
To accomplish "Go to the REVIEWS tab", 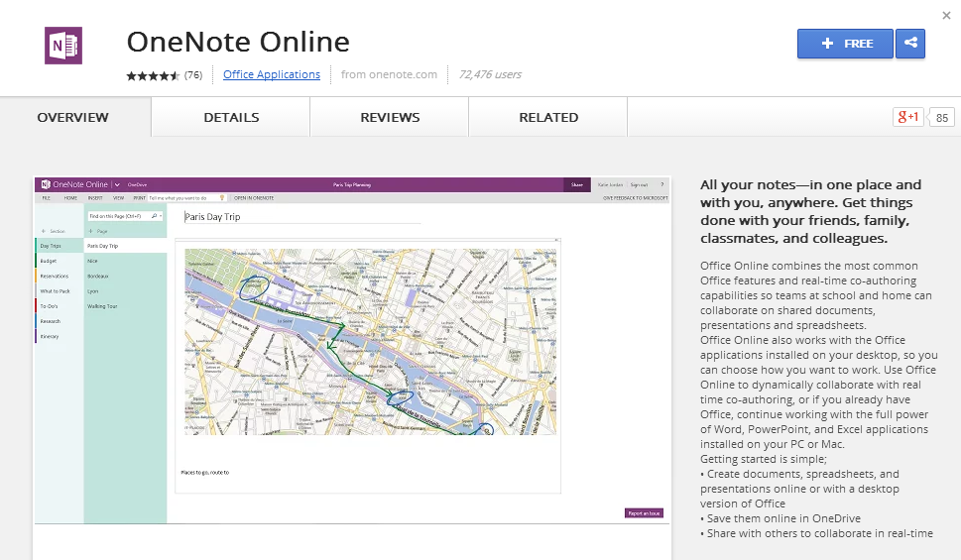I will [x=390, y=117].
